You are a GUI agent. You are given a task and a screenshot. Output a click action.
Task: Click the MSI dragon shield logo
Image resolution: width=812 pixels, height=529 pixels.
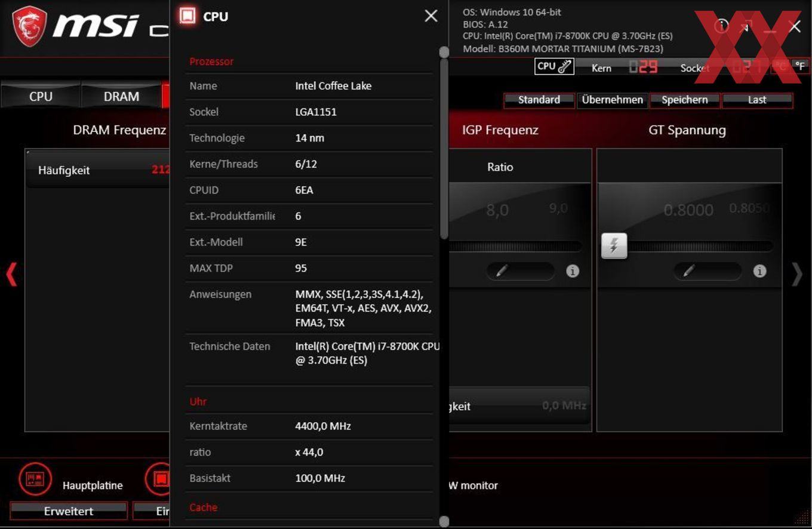pyautogui.click(x=30, y=27)
